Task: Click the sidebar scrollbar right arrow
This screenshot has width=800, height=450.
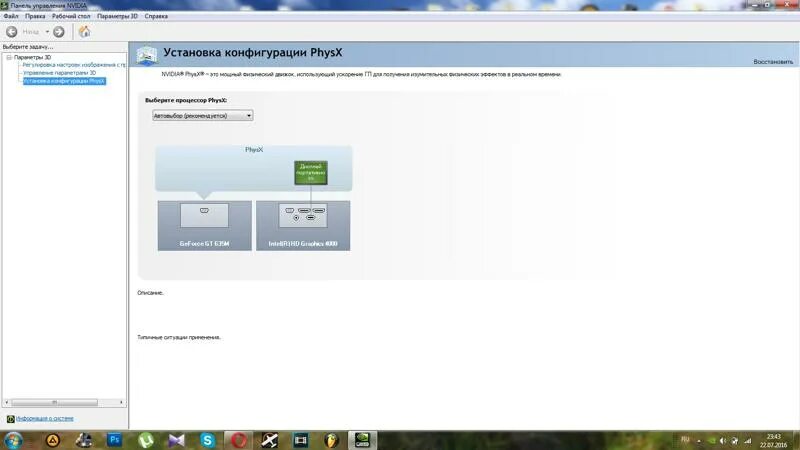Action: click(121, 403)
